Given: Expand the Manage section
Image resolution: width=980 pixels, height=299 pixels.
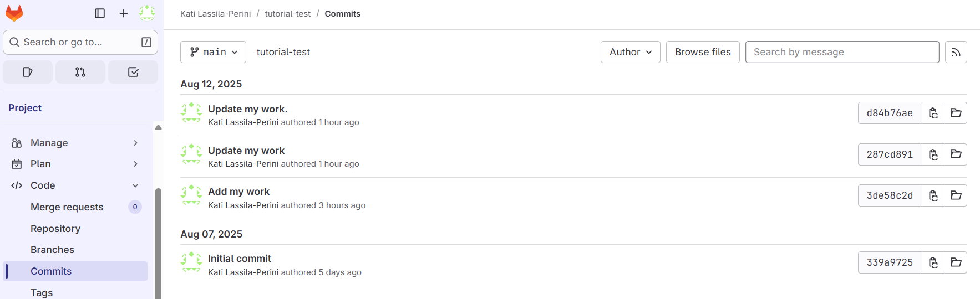Looking at the screenshot, I should click(x=75, y=143).
